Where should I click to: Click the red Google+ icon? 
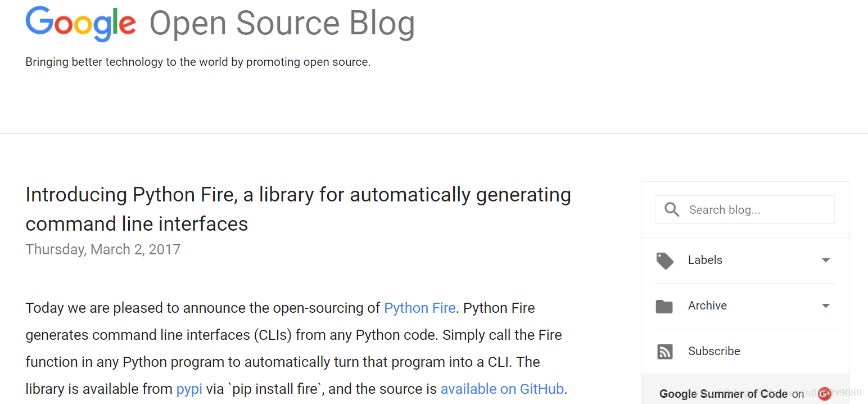pyautogui.click(x=825, y=394)
